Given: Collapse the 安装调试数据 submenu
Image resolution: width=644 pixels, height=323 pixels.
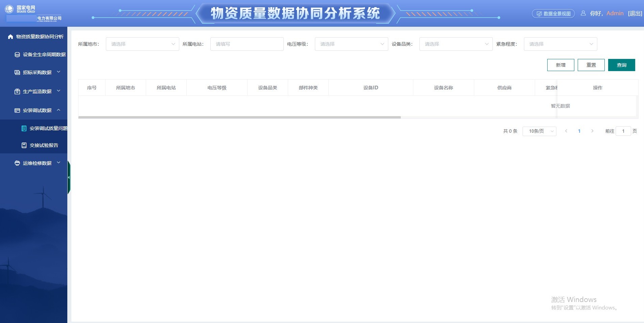Looking at the screenshot, I should pyautogui.click(x=59, y=110).
